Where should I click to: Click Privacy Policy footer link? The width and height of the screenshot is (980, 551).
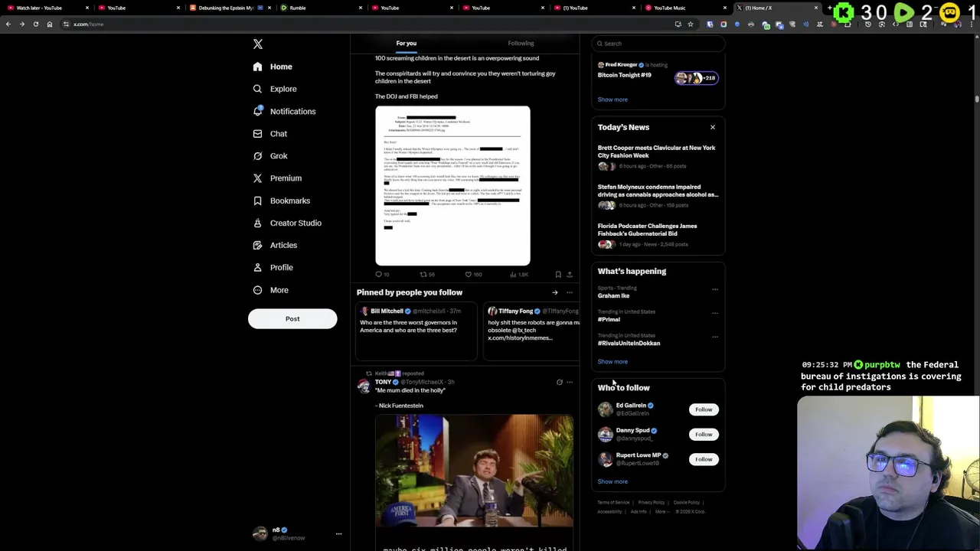(x=652, y=503)
